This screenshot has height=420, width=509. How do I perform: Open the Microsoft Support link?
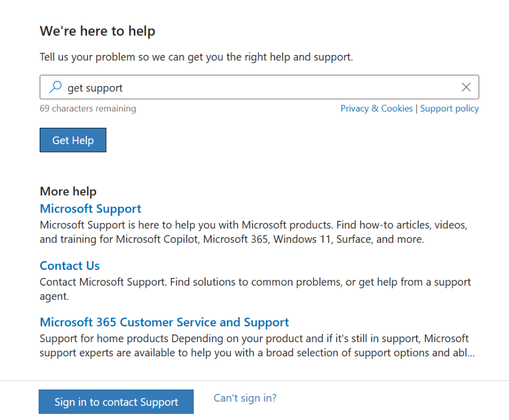(91, 208)
